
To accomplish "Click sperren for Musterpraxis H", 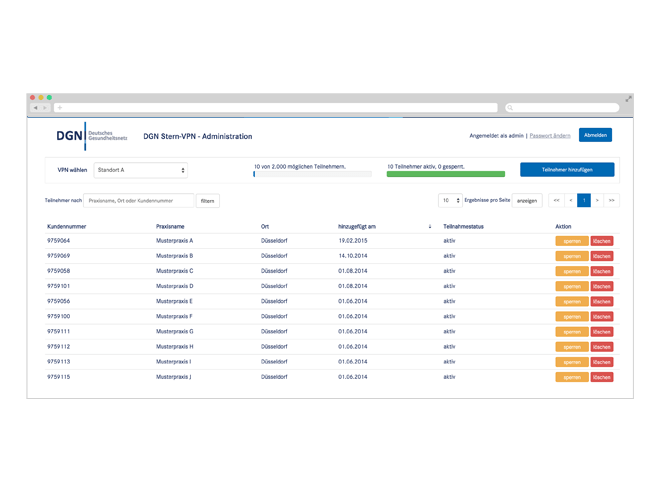I will click(572, 347).
